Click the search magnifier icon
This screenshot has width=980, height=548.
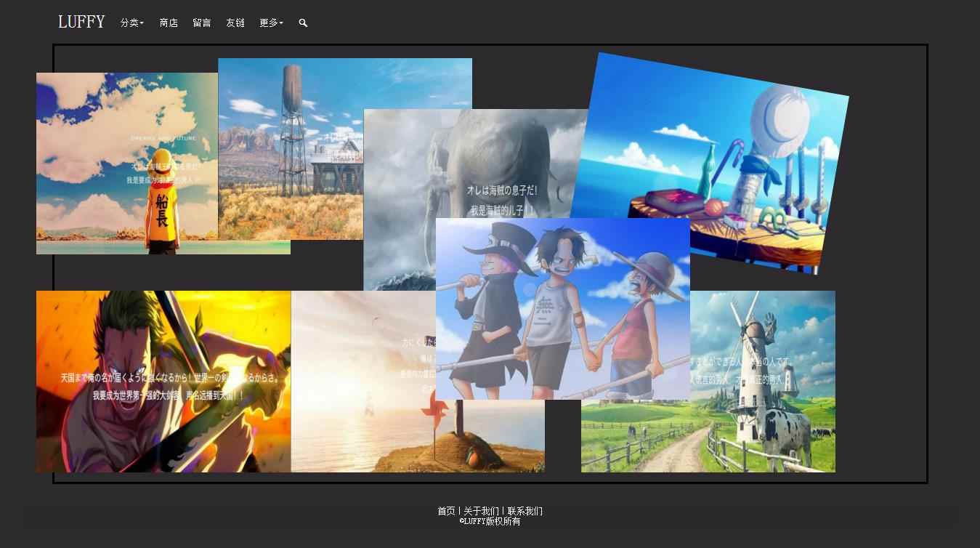[x=303, y=23]
